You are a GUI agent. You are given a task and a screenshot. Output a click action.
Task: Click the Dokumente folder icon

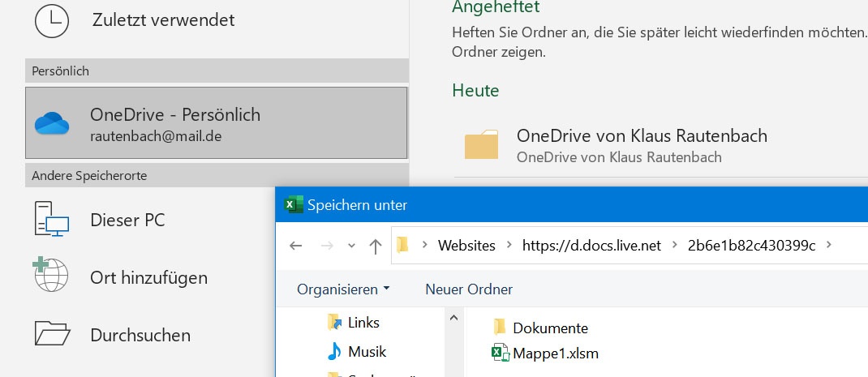[500, 328]
